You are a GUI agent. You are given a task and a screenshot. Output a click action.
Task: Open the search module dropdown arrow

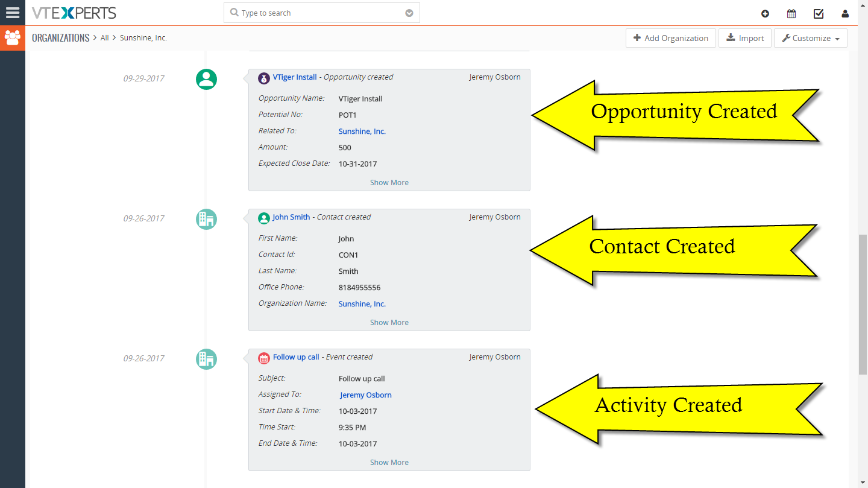pyautogui.click(x=409, y=13)
